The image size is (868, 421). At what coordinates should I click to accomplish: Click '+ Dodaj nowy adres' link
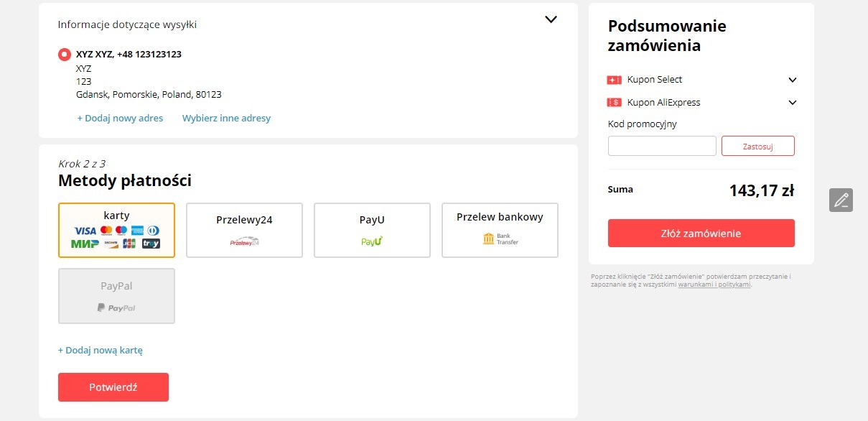120,118
